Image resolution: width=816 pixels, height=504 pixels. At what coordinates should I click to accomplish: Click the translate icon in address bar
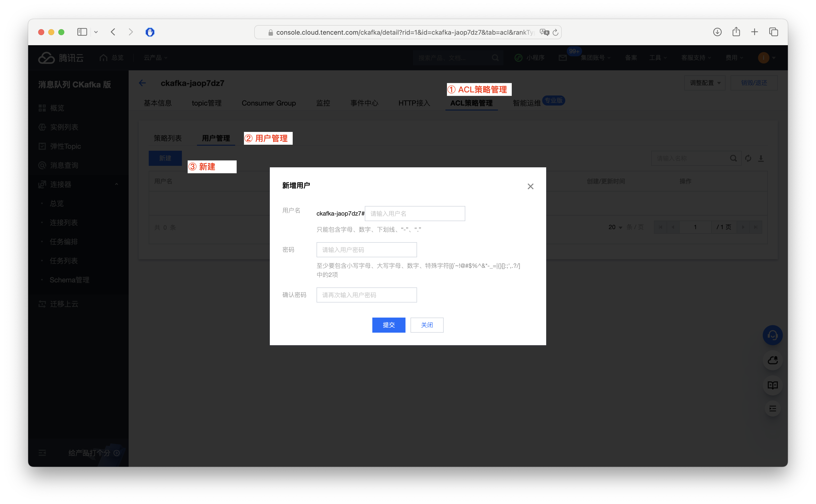pyautogui.click(x=544, y=32)
